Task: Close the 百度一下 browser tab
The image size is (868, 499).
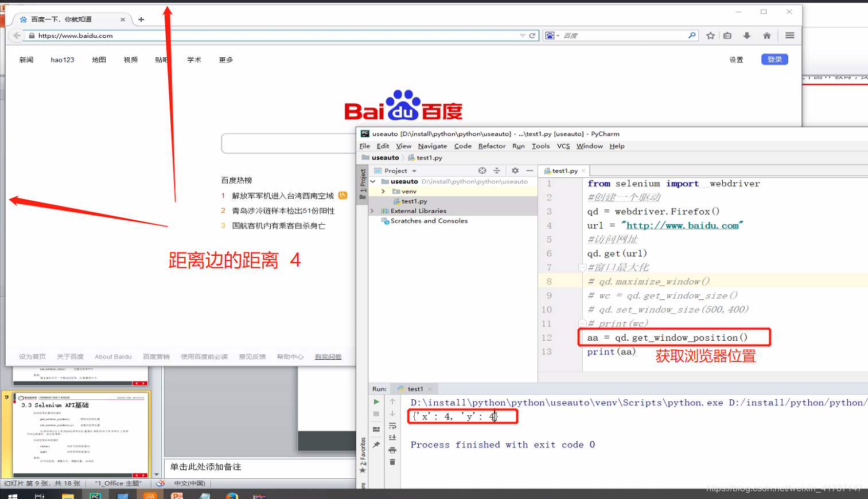Action: [123, 20]
